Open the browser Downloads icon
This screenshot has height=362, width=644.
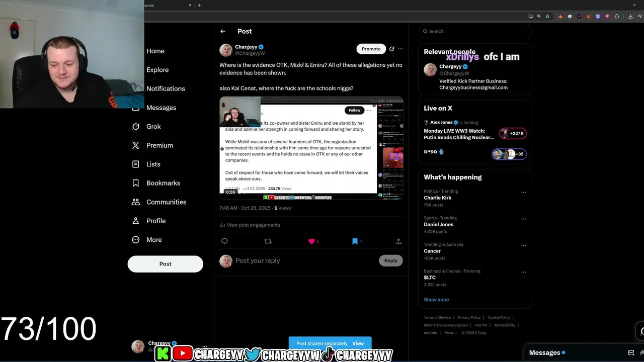[x=630, y=17]
